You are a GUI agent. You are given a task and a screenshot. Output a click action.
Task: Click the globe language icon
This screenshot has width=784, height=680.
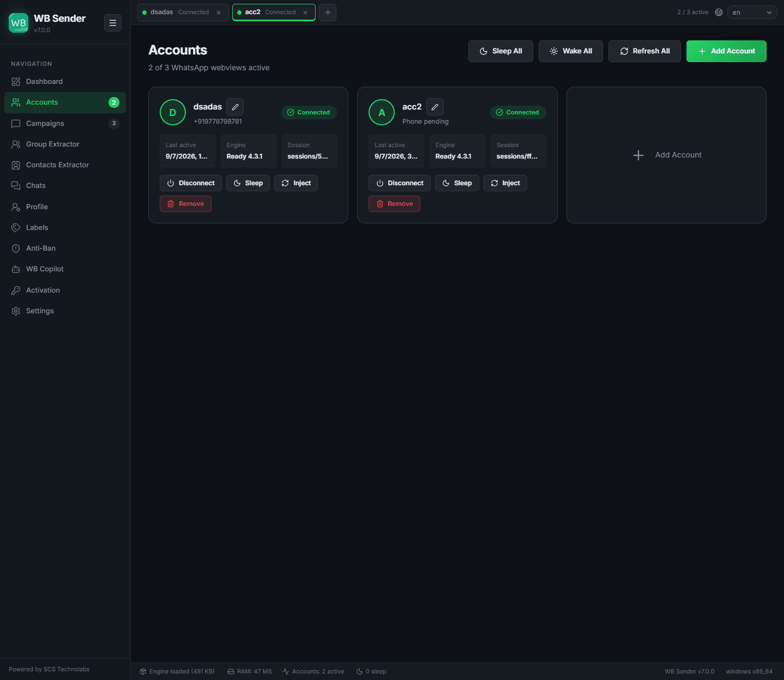719,12
